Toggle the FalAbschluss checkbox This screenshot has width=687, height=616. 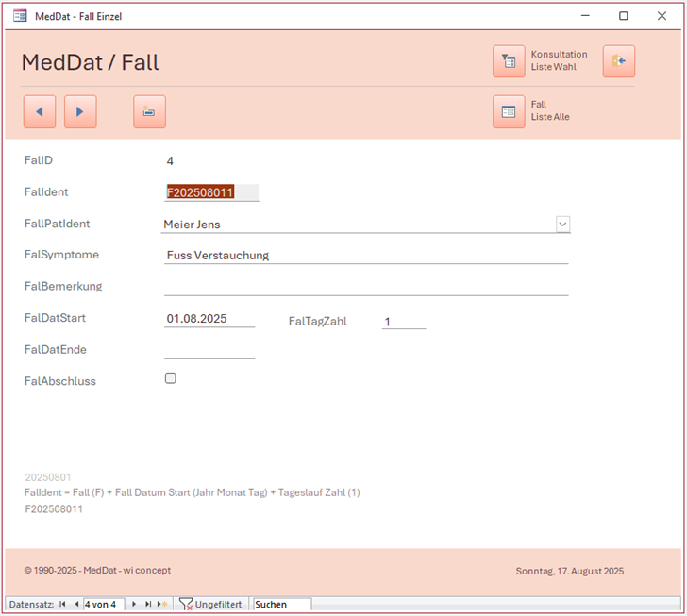pyautogui.click(x=171, y=378)
